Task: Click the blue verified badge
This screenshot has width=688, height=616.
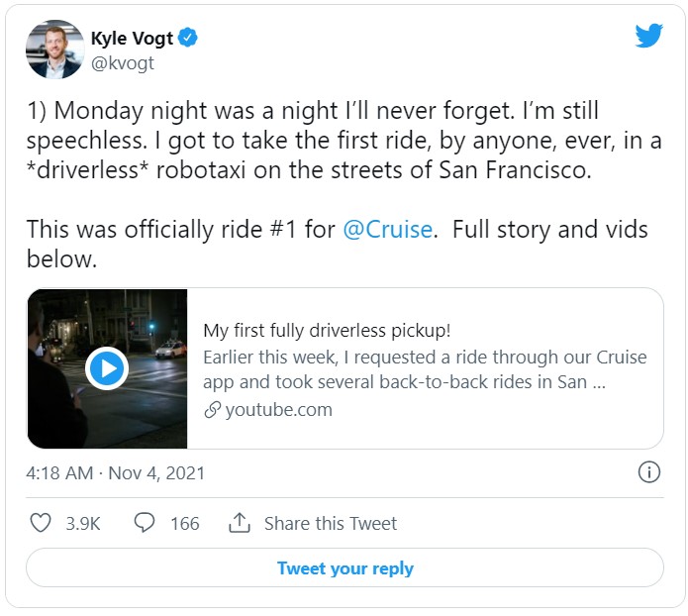Action: point(188,38)
